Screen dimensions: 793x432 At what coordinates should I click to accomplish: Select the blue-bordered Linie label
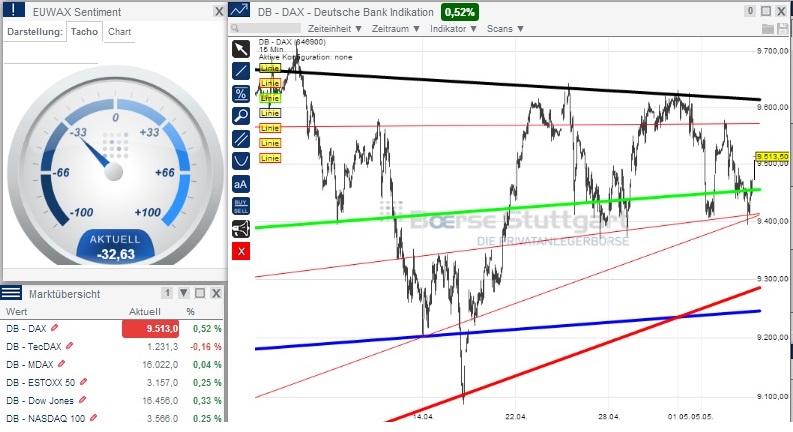[x=270, y=113]
